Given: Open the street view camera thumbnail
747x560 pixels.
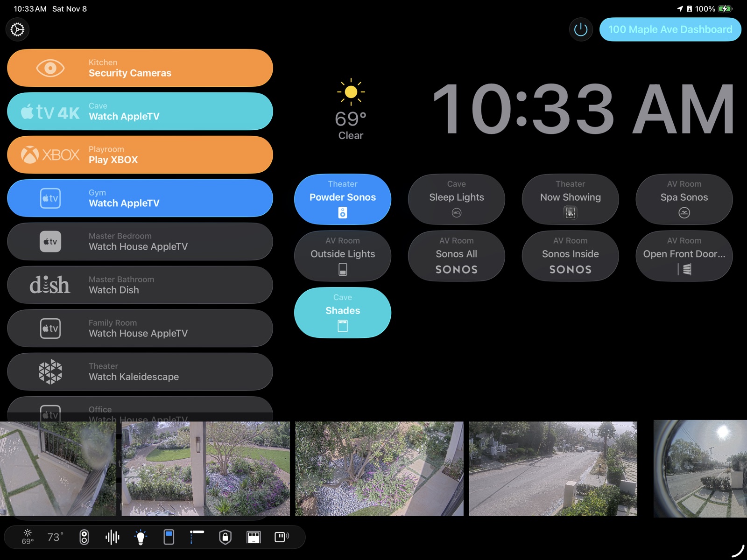Looking at the screenshot, I should click(x=553, y=469).
